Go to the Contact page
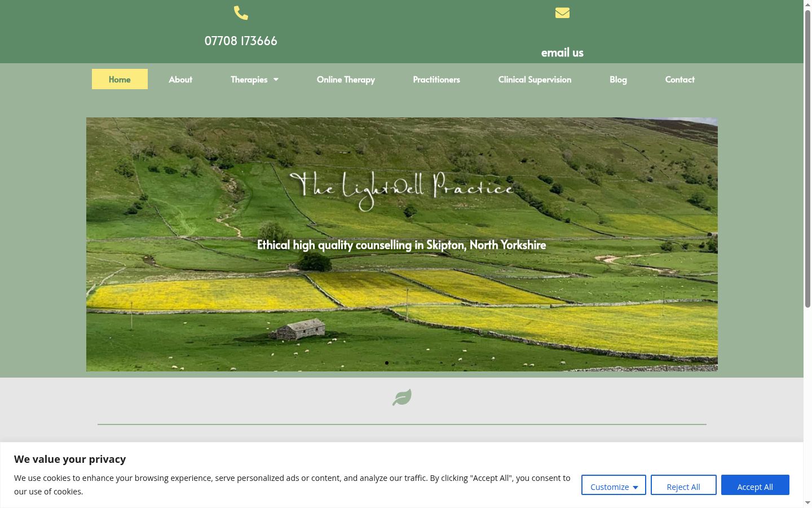Viewport: 812px width, 508px height. click(x=679, y=79)
